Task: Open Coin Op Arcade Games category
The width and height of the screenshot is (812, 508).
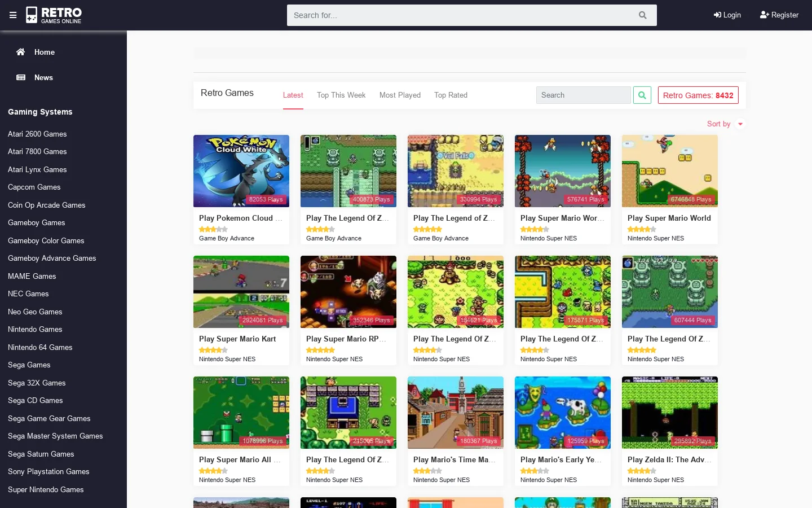Action: point(47,205)
